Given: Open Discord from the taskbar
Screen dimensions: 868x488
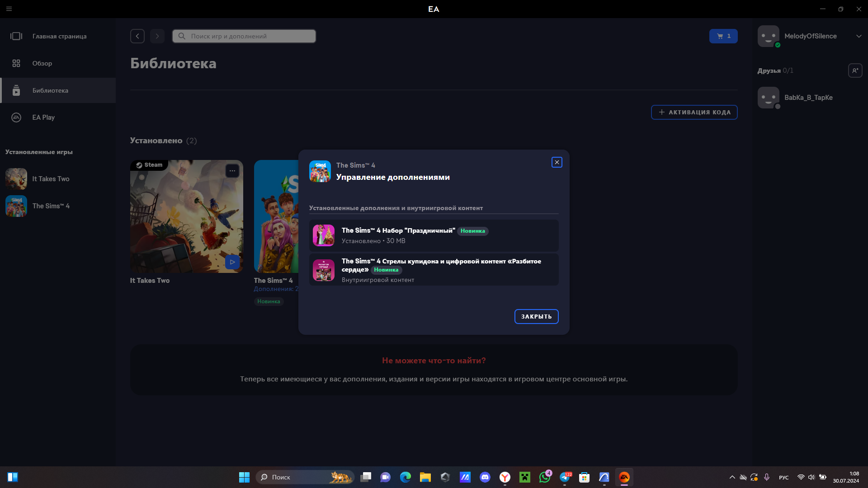Looking at the screenshot, I should (x=485, y=477).
